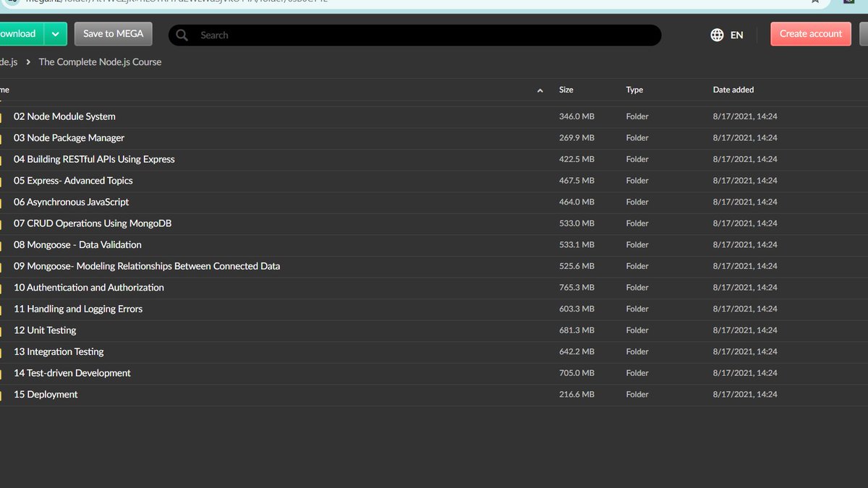Screen dimensions: 868x488
Task: Open folder 13 Integration Testing
Action: (x=59, y=351)
